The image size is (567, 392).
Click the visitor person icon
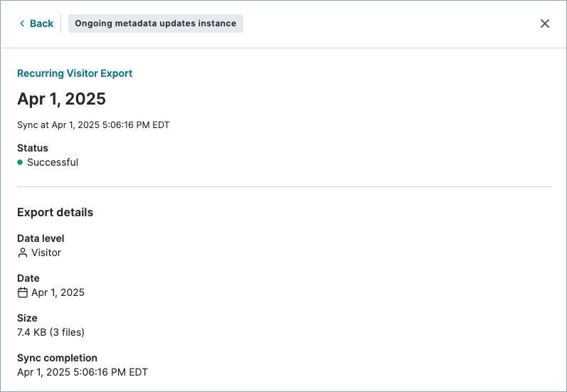23,253
